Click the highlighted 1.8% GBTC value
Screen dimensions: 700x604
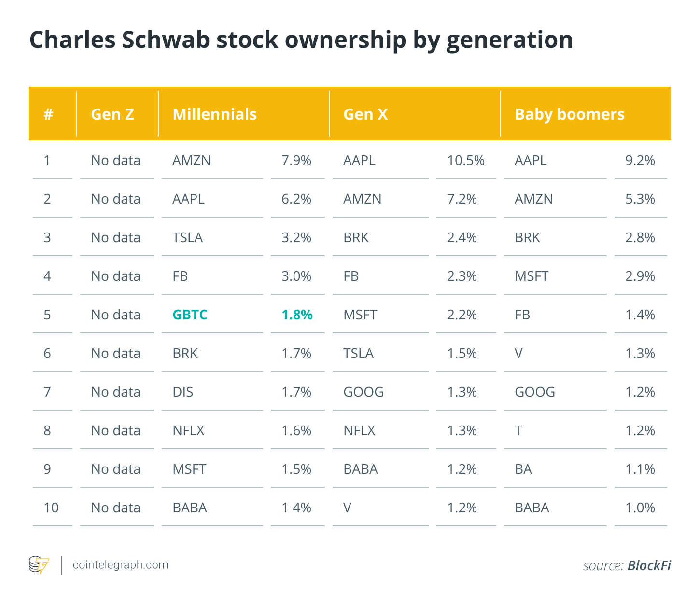[297, 315]
